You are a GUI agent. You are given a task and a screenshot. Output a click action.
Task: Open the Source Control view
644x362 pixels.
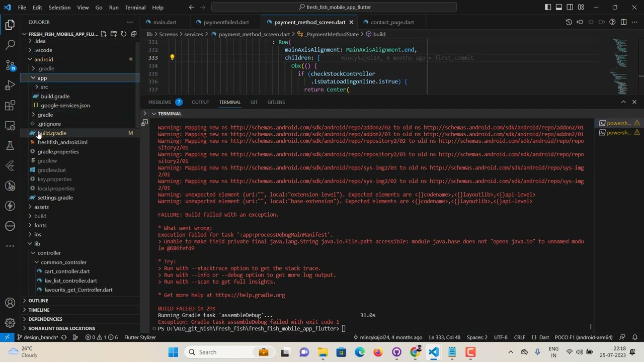click(10, 65)
